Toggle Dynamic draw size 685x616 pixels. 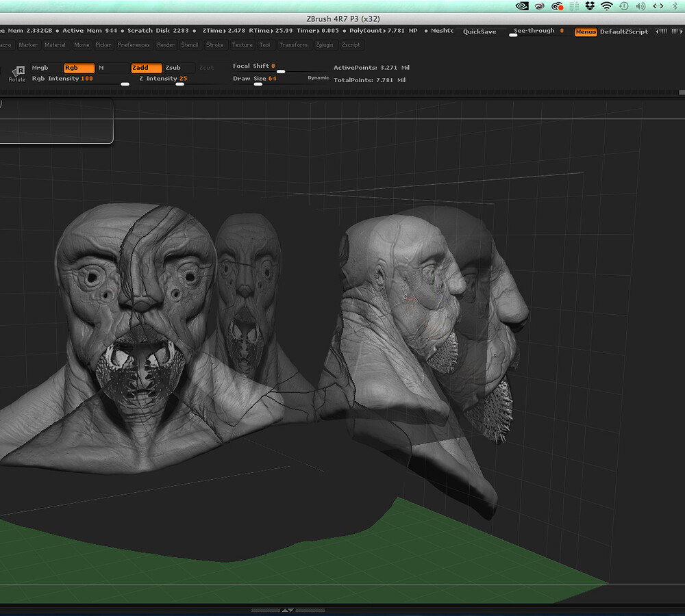click(318, 78)
